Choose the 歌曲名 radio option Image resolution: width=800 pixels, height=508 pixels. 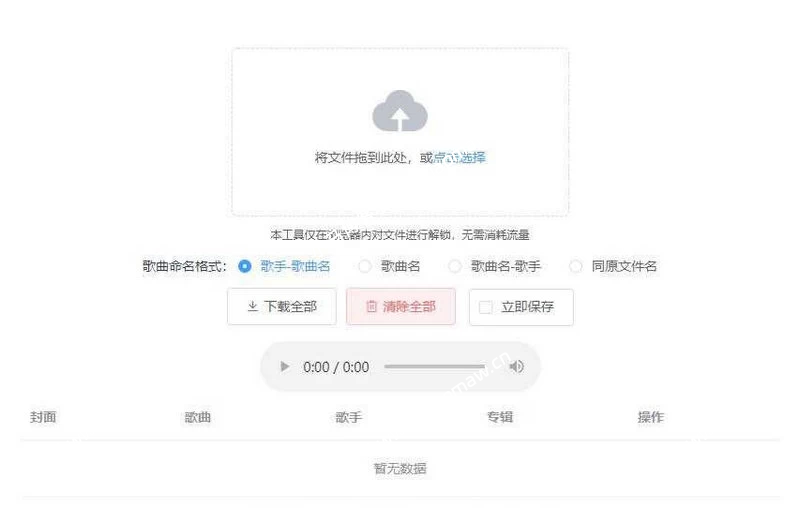click(364, 266)
